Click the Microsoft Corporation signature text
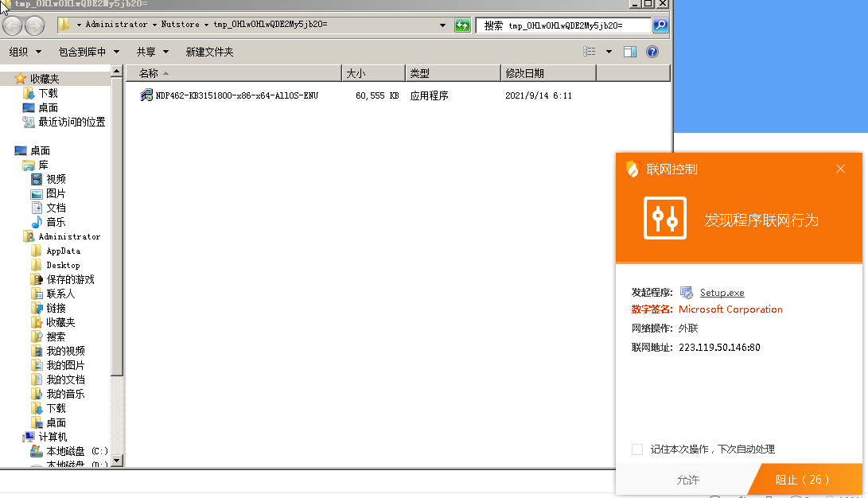The image size is (868, 498). pyautogui.click(x=730, y=309)
